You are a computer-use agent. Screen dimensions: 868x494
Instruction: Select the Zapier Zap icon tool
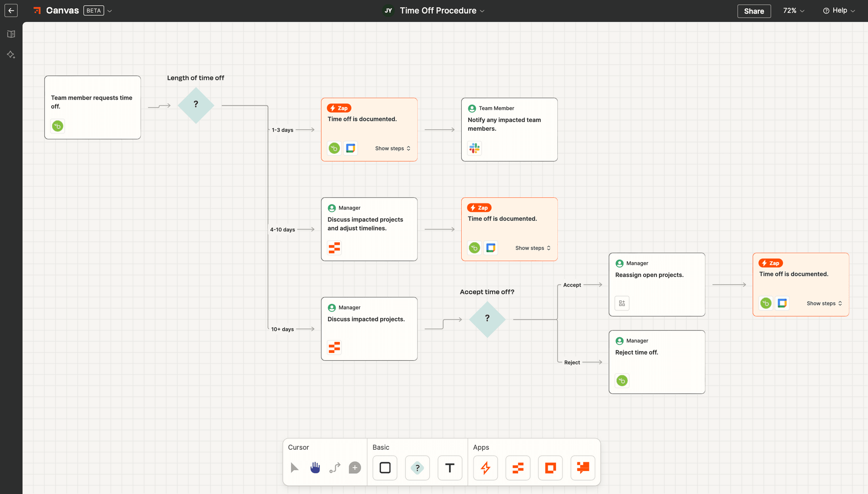tap(486, 467)
